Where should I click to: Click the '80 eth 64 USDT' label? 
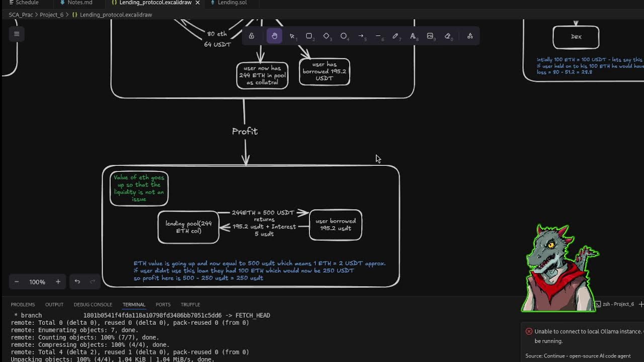point(217,39)
